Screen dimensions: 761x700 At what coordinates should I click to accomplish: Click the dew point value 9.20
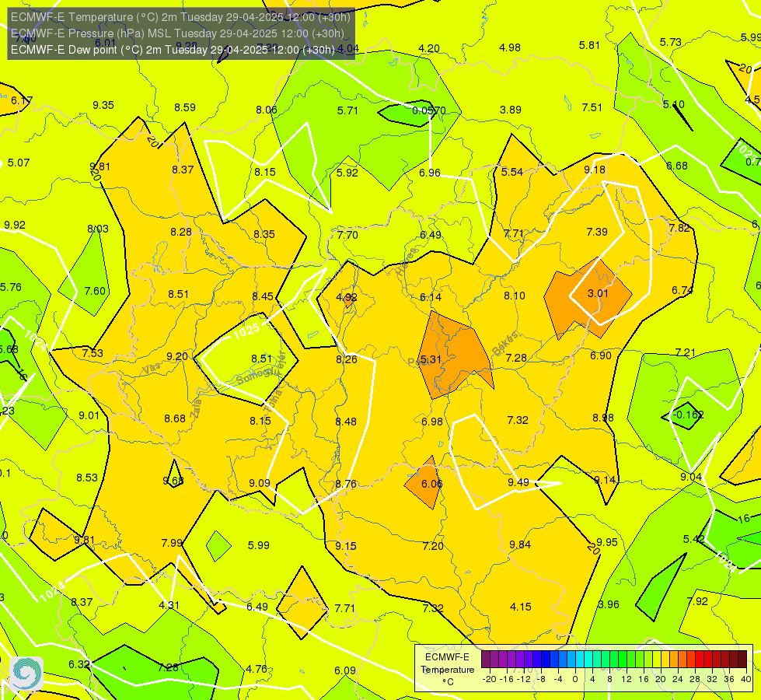coord(177,356)
